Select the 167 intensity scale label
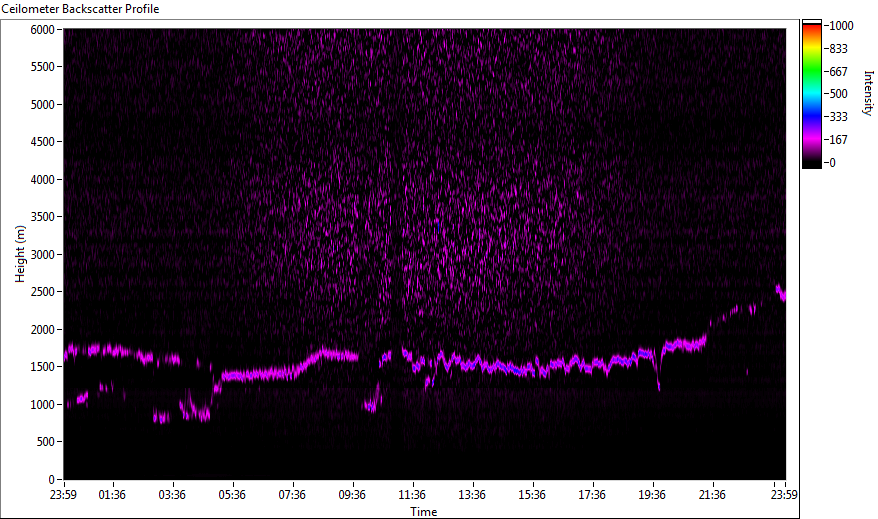 (x=838, y=140)
